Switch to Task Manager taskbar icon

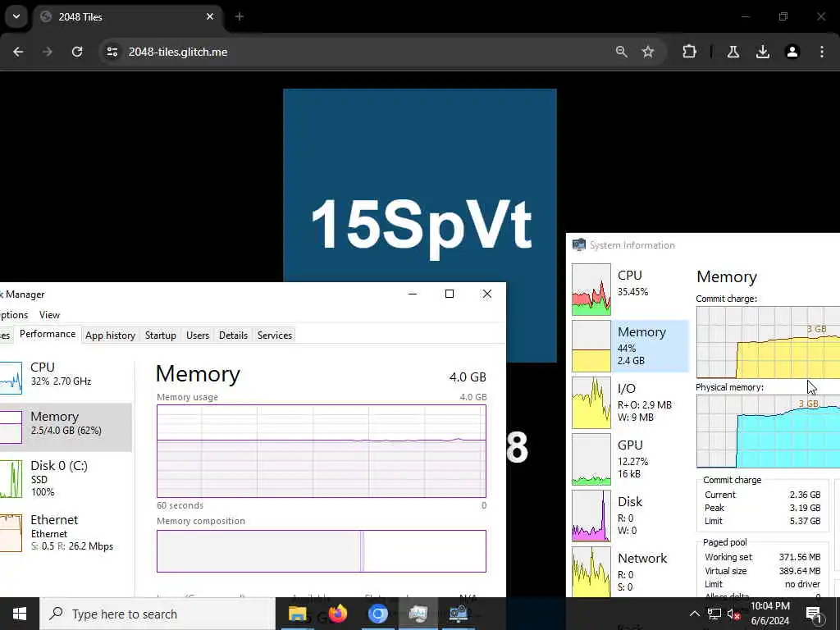coord(418,614)
